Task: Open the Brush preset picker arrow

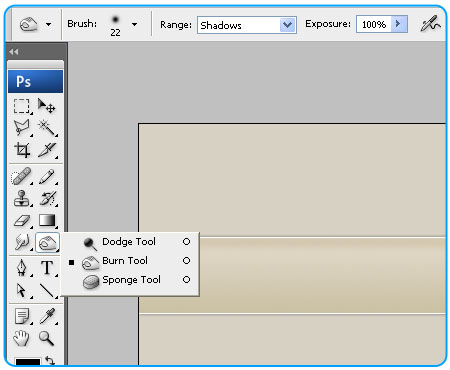Action: coord(134,24)
